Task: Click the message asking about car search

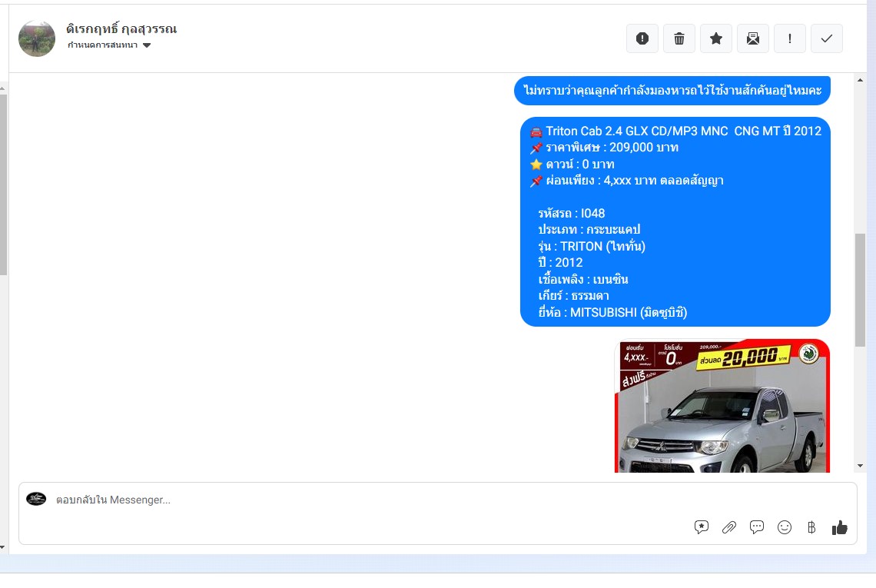Action: pos(672,90)
